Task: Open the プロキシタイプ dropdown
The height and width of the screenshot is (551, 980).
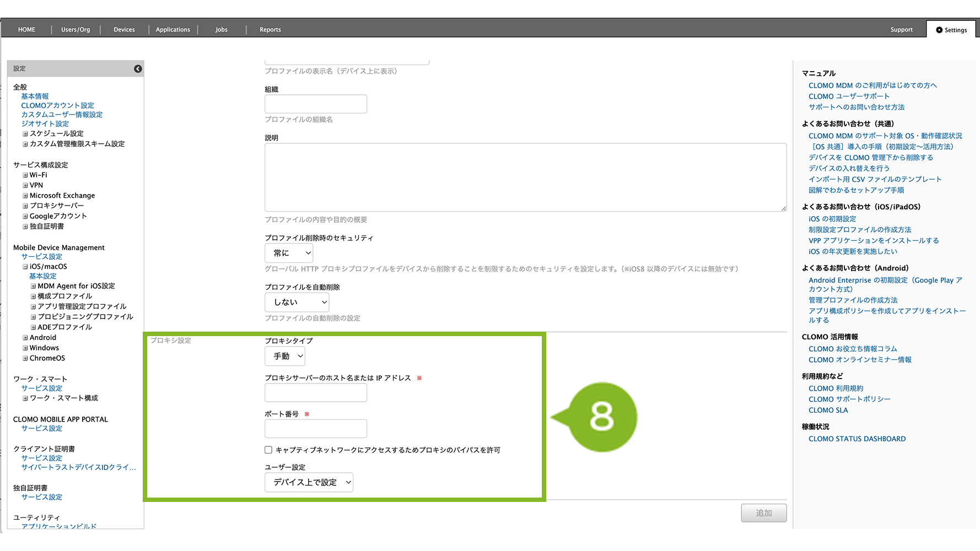Action: (285, 356)
